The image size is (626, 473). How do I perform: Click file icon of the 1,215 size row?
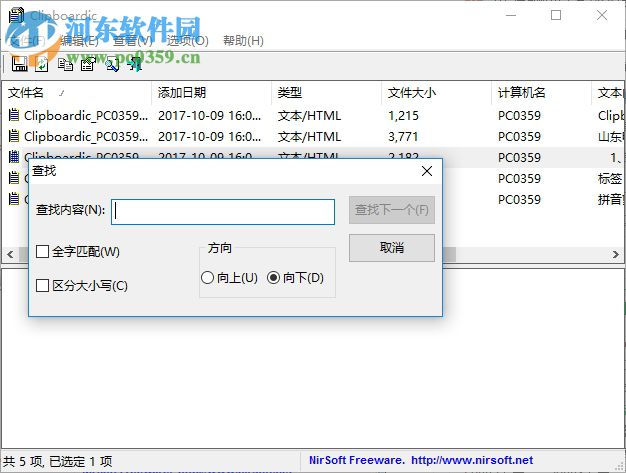pyautogui.click(x=14, y=115)
